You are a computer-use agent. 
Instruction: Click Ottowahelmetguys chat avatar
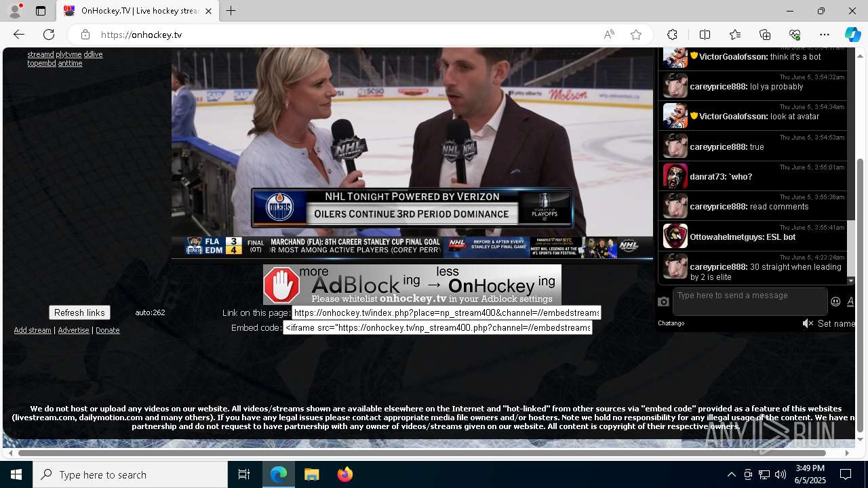(x=675, y=237)
